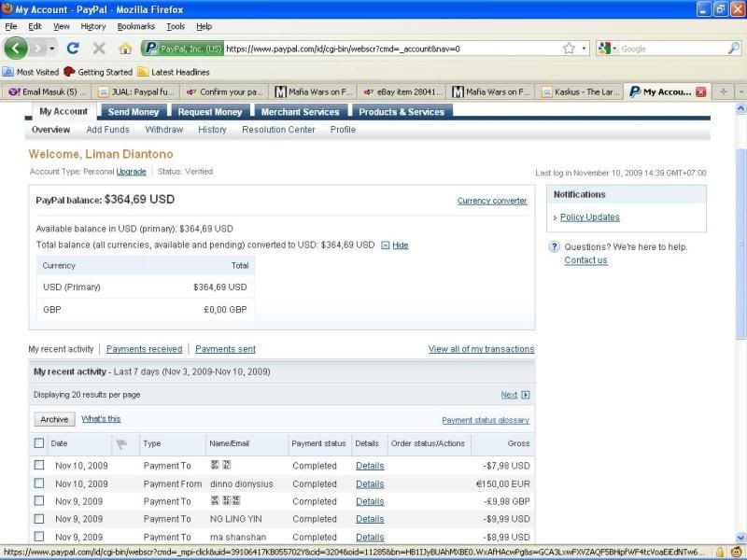Click the scrollbar down arrow

740,538
